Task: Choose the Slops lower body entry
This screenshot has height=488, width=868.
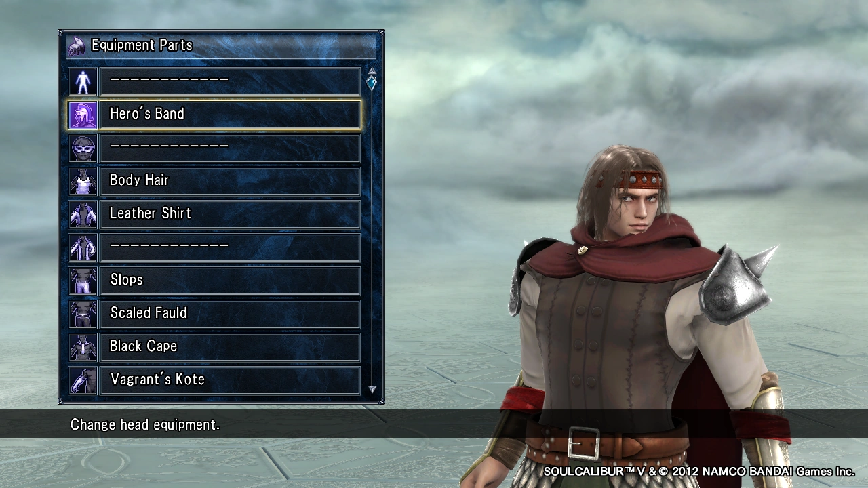Action: click(230, 281)
